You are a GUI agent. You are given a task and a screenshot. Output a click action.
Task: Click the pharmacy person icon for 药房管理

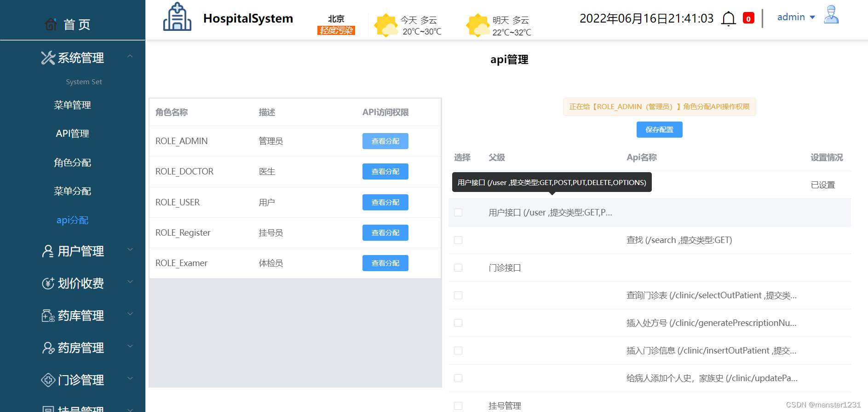(x=48, y=348)
